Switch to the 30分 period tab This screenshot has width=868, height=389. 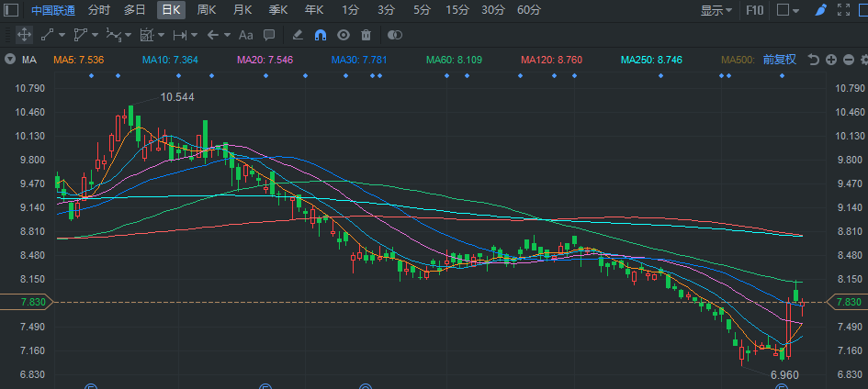click(493, 10)
